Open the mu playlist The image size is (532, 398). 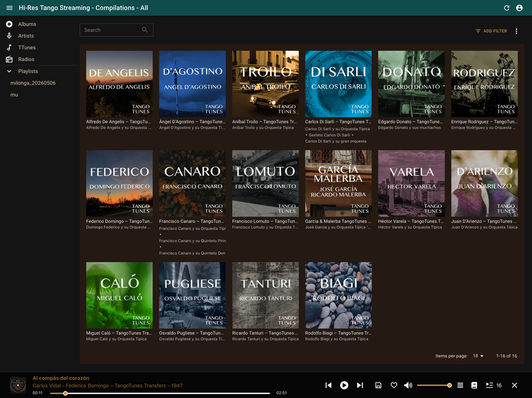14,95
